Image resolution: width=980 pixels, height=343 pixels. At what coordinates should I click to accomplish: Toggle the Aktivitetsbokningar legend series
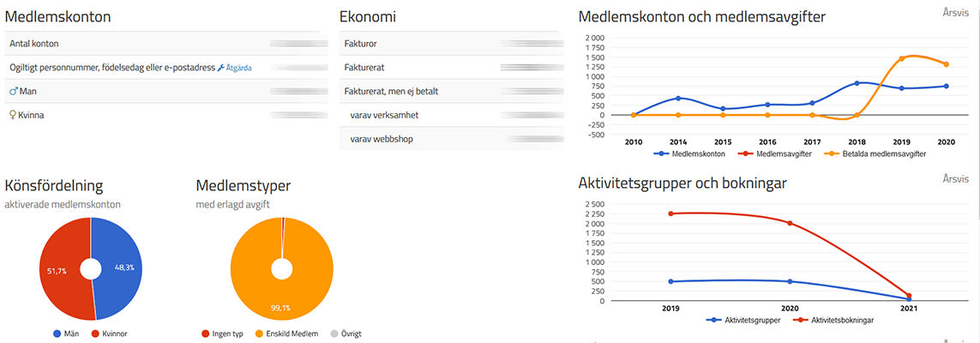coord(833,320)
